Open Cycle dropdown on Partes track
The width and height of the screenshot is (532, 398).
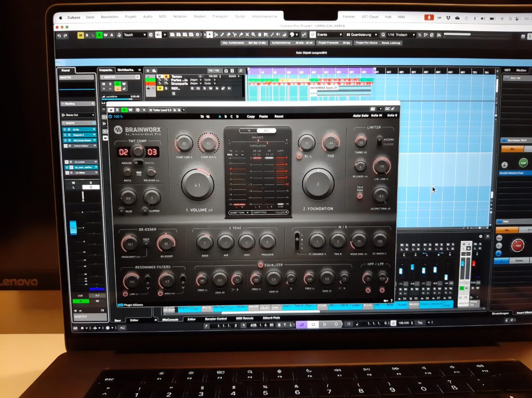[x=210, y=80]
